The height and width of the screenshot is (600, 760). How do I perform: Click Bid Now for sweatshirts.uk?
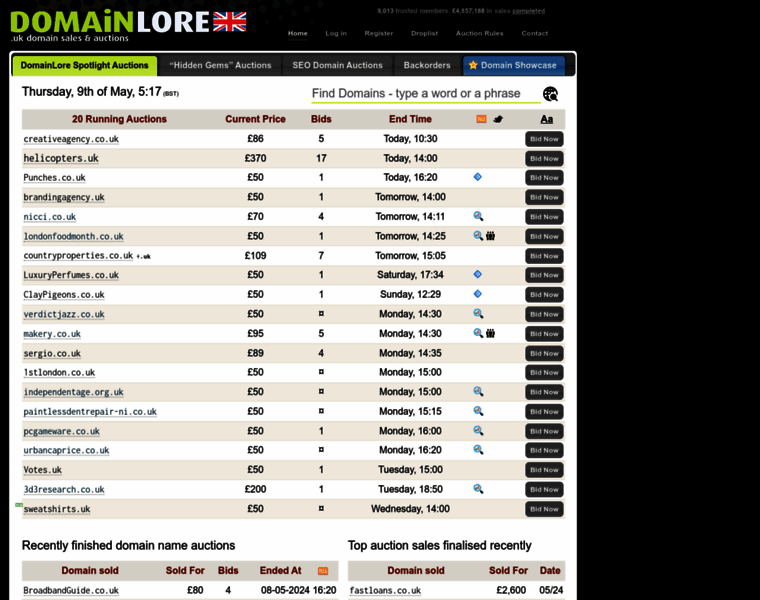544,509
